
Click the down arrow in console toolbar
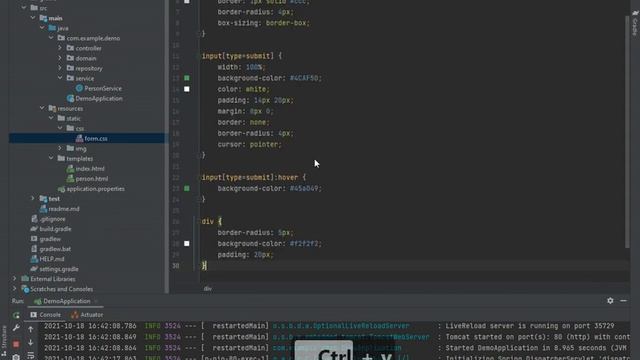(31, 342)
